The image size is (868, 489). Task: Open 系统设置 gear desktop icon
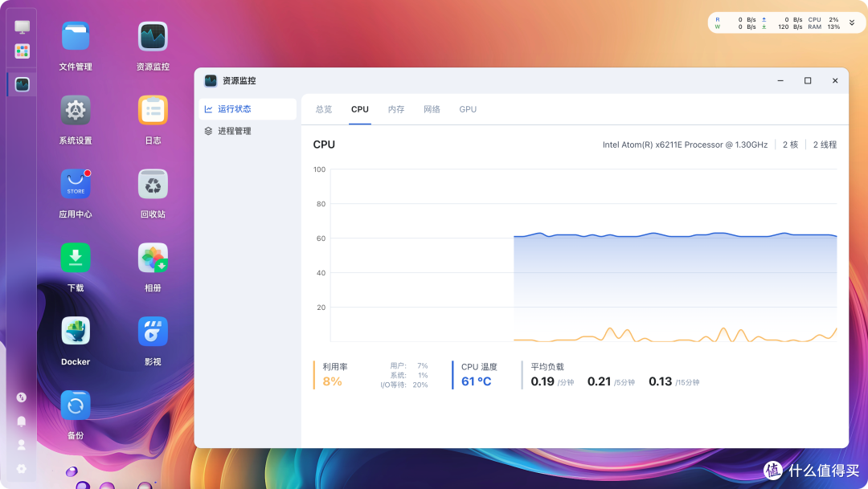click(76, 110)
